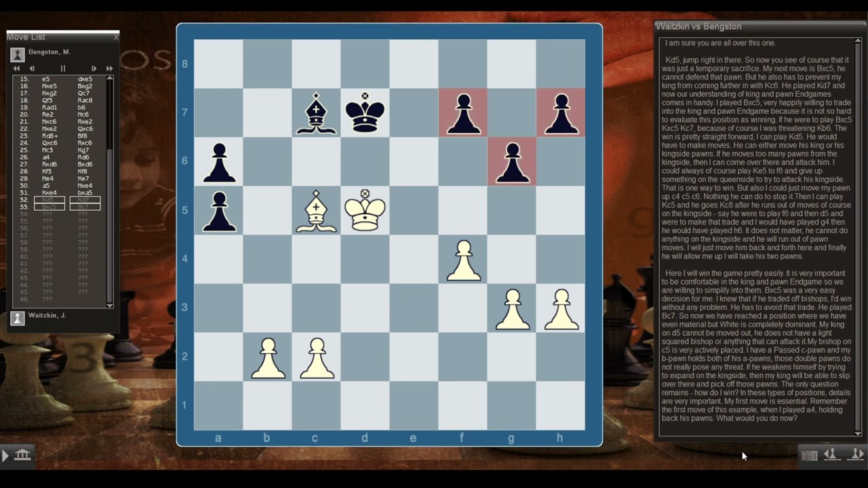Screen dimensions: 868x488
Task: Click the Waitzkin vs Bengston panel title
Action: pyautogui.click(x=698, y=26)
